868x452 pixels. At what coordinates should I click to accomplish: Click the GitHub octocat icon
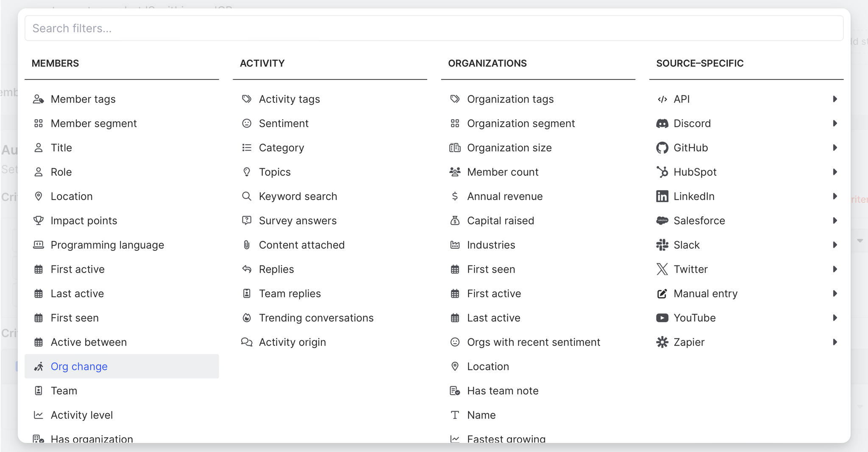662,148
